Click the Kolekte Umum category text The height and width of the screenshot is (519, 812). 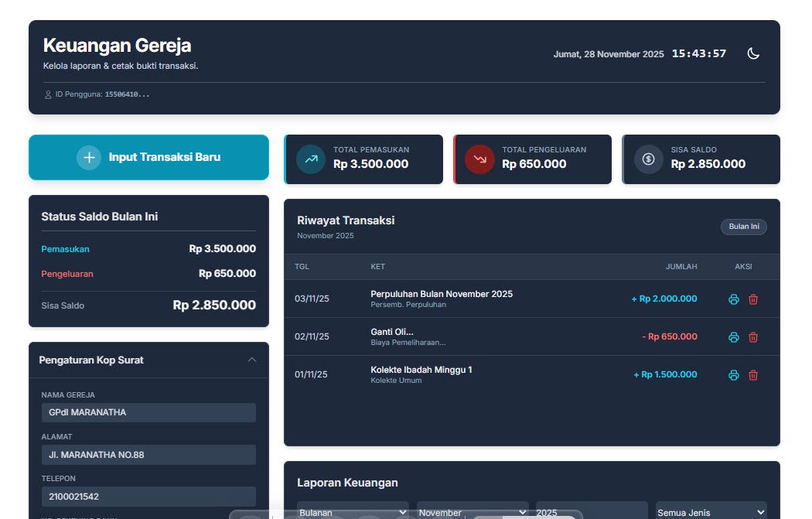click(x=396, y=381)
